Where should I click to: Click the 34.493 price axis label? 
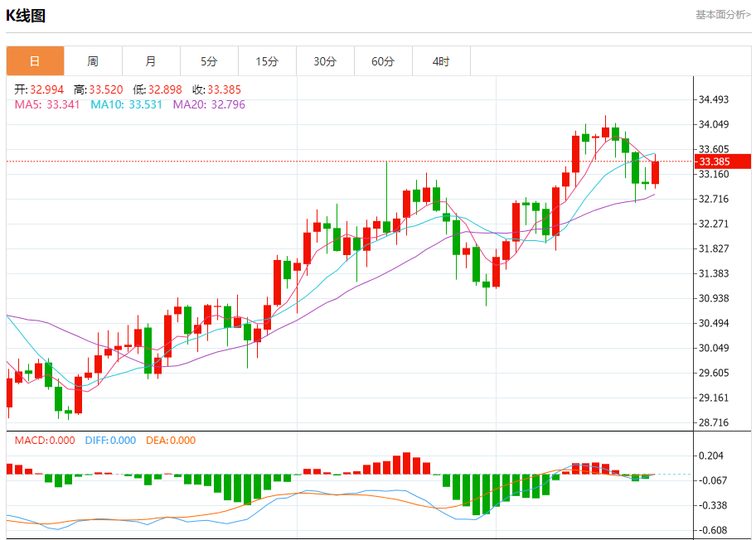pos(714,99)
